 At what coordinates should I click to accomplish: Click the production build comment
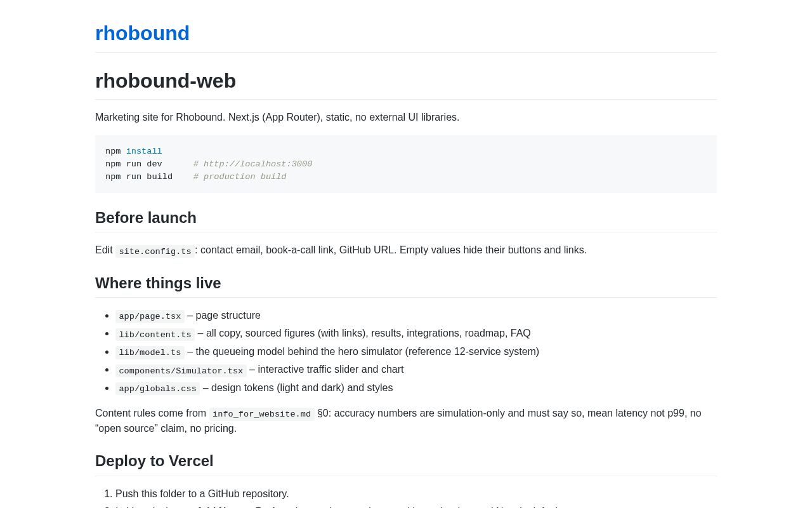coord(240,177)
